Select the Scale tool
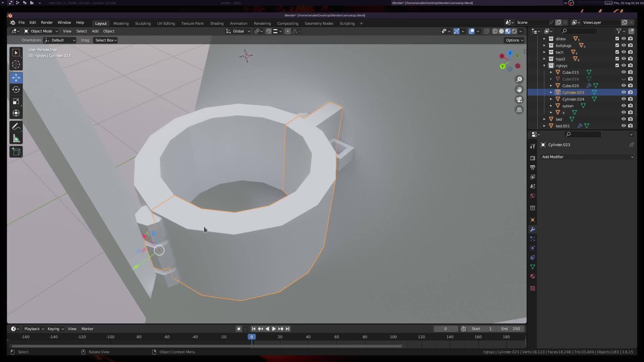 point(16,101)
